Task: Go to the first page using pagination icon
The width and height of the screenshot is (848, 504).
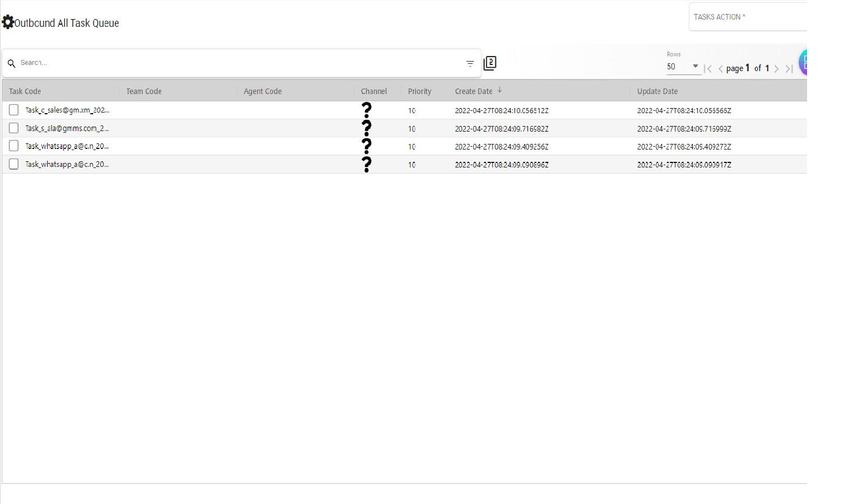Action: [x=708, y=69]
